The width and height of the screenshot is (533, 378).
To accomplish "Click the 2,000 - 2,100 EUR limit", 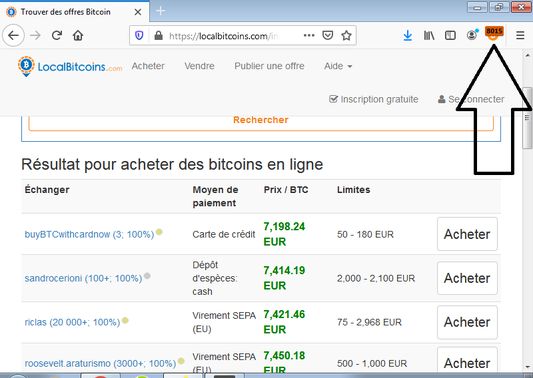I will coord(376,278).
